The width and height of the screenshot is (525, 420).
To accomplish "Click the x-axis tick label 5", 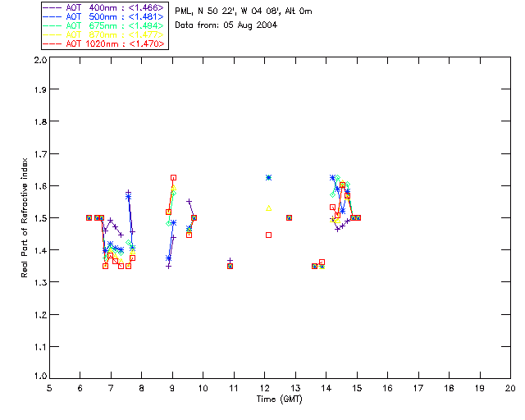I will tap(49, 388).
